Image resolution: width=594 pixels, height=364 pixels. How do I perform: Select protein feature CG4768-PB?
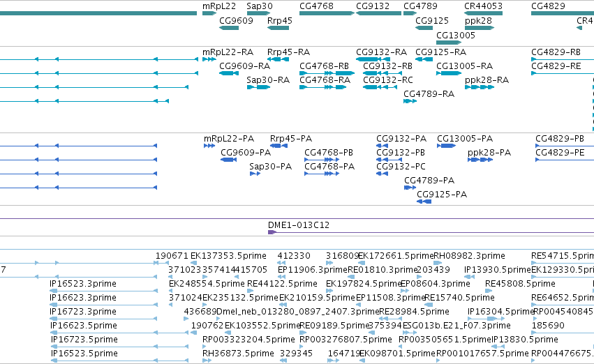click(329, 153)
